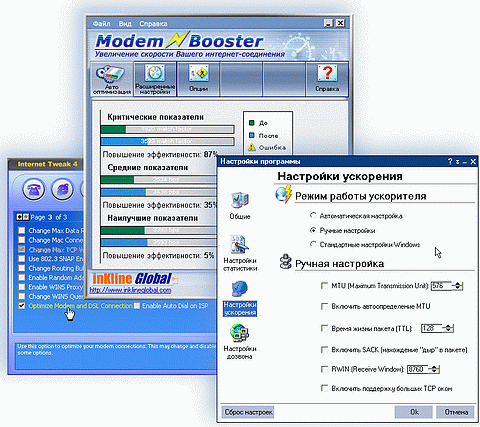Click page navigation arrows in Internet Tweak

tap(23, 217)
